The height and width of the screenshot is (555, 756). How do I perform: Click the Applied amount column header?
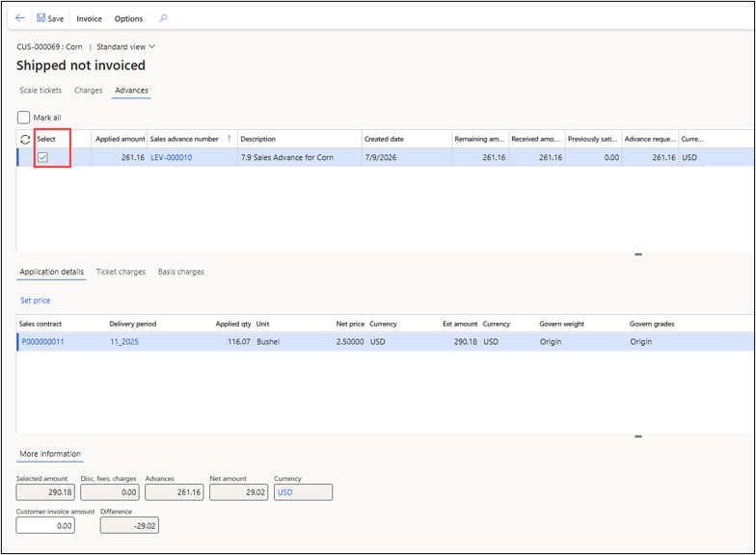click(x=120, y=139)
